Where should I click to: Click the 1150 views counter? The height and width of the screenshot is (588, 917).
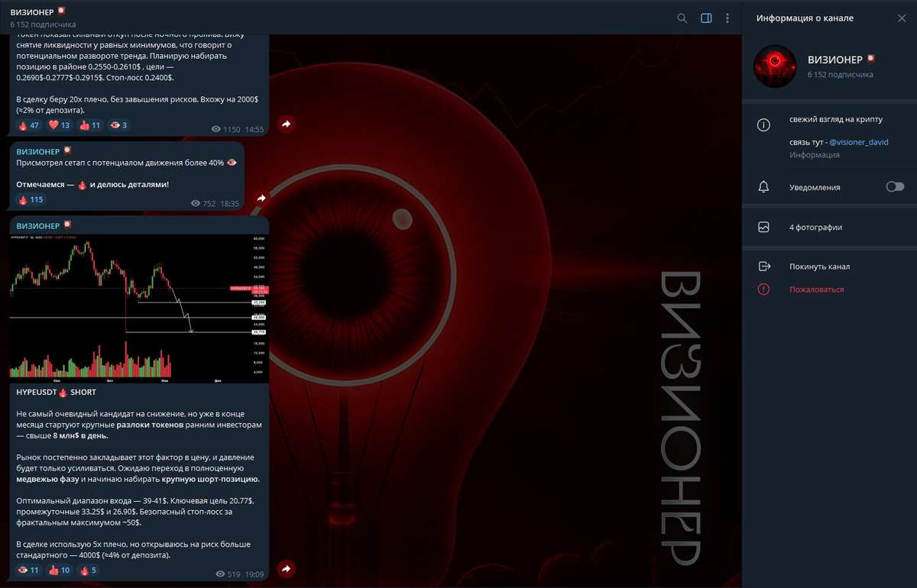point(226,129)
